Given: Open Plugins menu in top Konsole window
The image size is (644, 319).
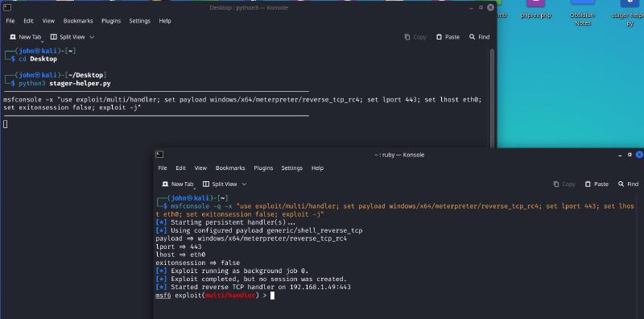Looking at the screenshot, I should click(x=111, y=21).
